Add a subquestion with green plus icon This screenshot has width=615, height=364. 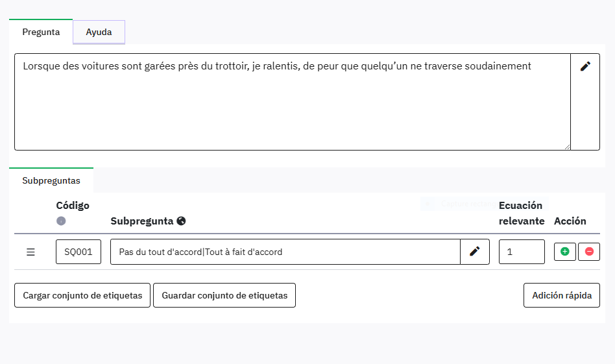tap(564, 252)
